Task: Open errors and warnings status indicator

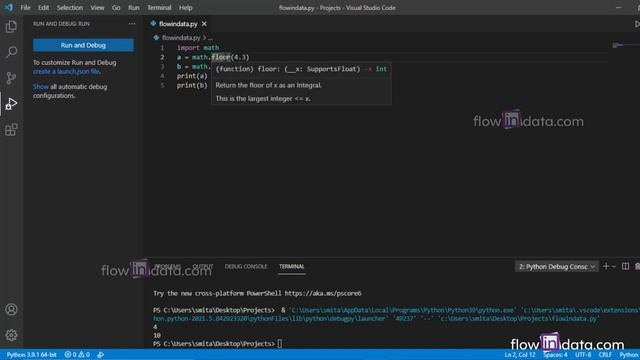Action: click(77, 355)
